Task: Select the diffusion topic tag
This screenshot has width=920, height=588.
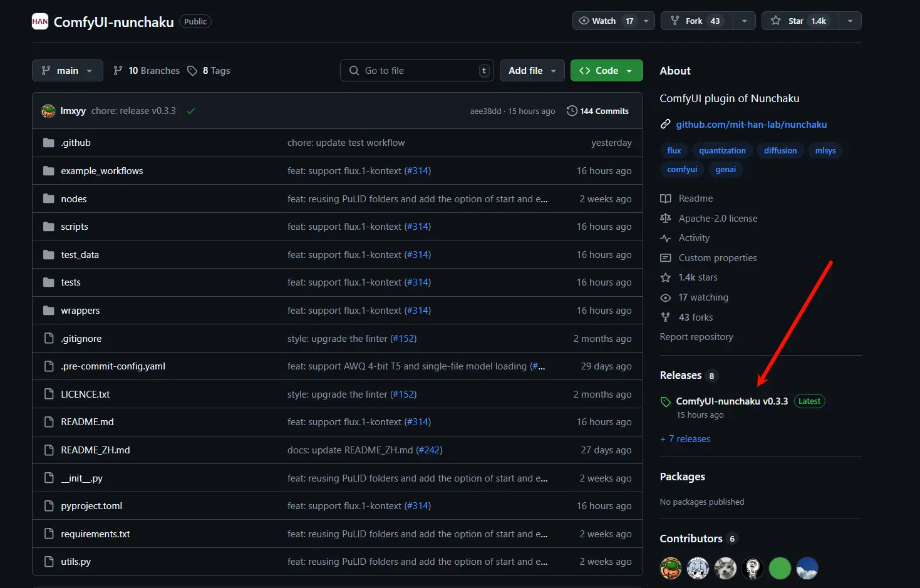Action: pos(780,150)
